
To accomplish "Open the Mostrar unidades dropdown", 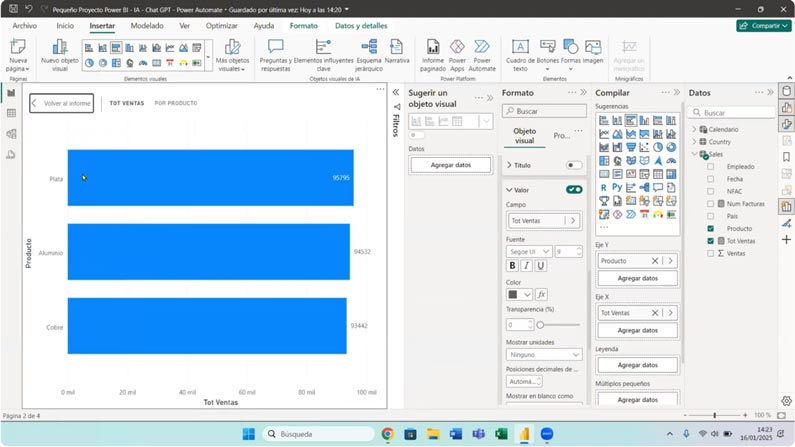I will click(x=544, y=354).
